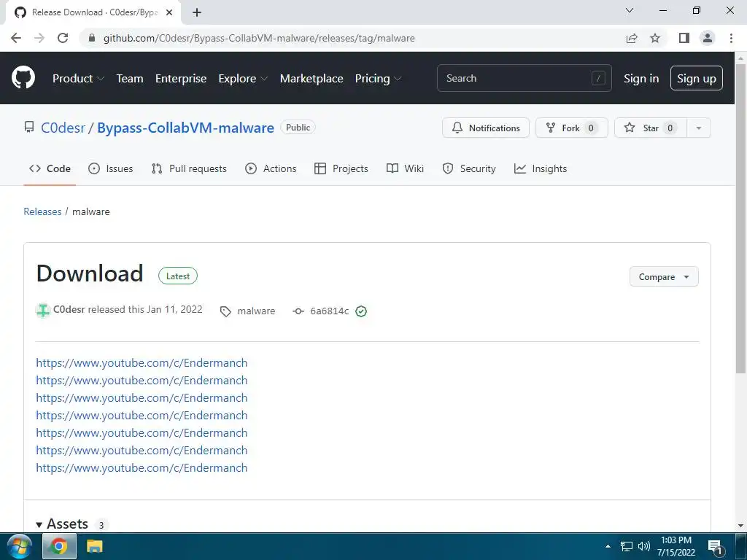
Task: Click Chrome icon in taskbar
Action: (x=59, y=546)
